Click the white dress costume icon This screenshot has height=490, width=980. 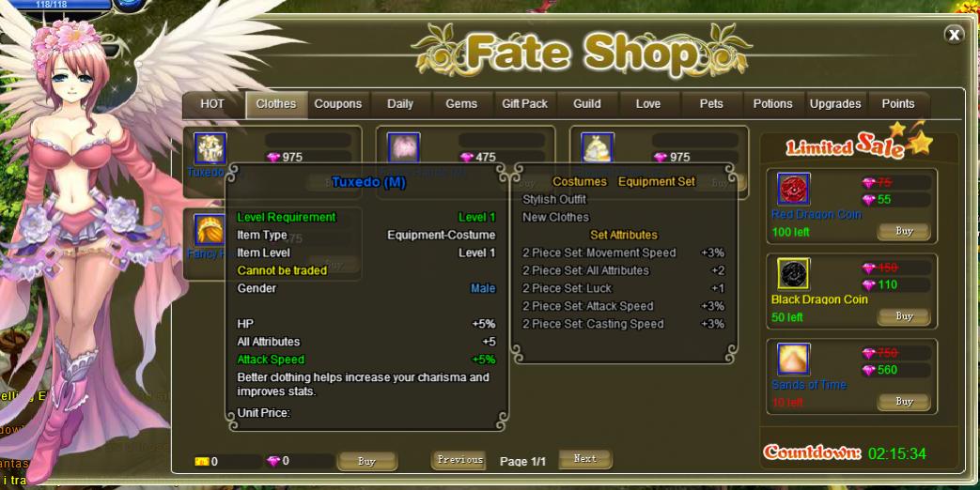[597, 148]
